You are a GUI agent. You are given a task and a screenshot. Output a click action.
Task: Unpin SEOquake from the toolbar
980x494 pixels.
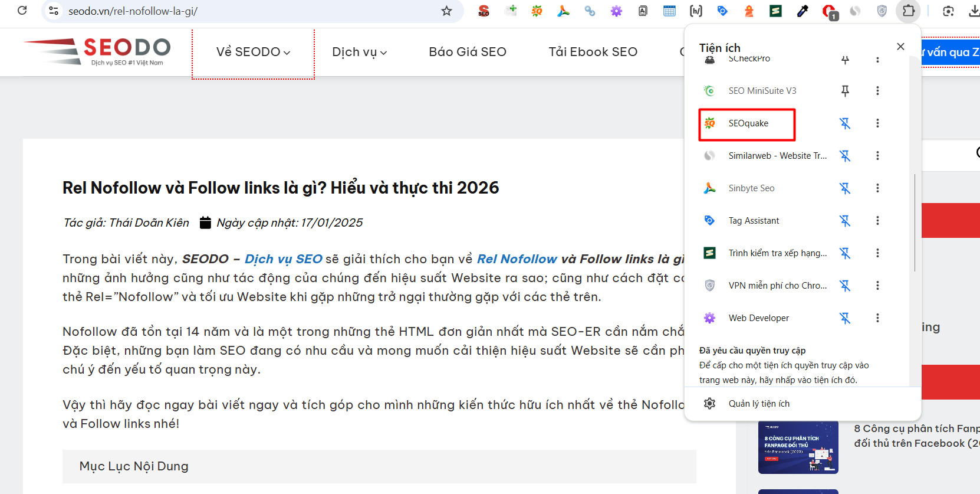(845, 123)
